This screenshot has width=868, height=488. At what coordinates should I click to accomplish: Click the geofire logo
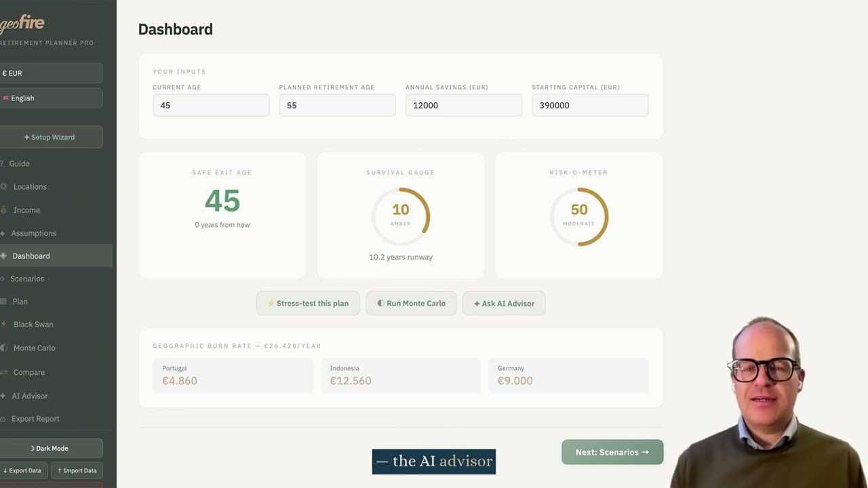[x=22, y=24]
